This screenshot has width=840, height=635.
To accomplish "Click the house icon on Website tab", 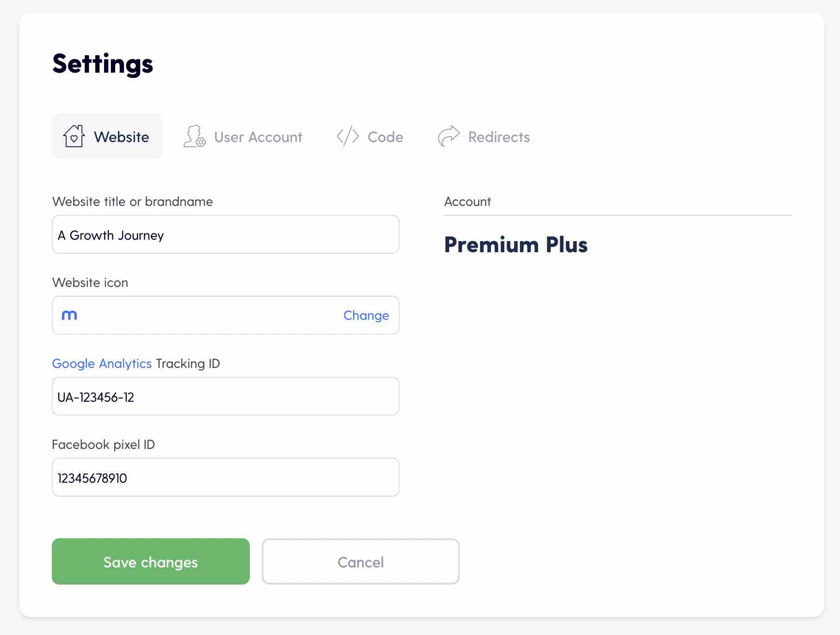I will coord(74,136).
